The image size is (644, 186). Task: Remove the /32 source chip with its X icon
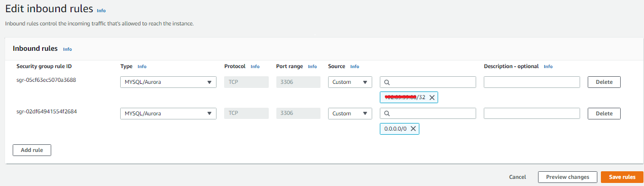[x=432, y=98]
